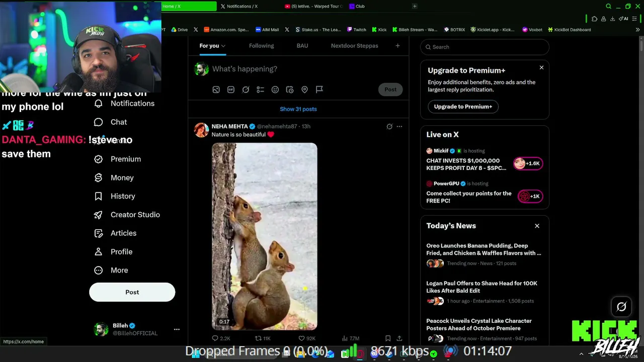Click the X search field

pos(485,47)
